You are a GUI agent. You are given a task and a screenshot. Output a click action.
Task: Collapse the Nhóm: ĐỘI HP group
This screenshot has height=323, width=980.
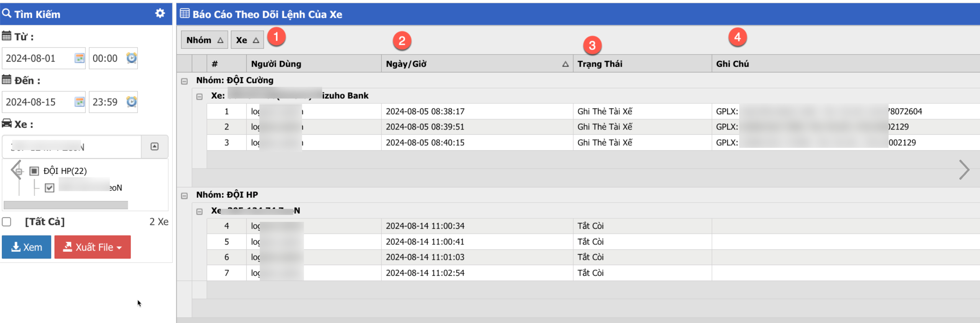[x=184, y=196]
